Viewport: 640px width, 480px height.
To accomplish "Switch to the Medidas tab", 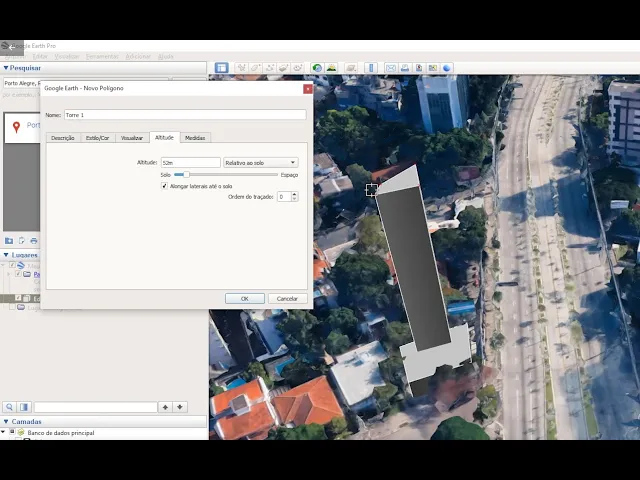I will [x=195, y=138].
